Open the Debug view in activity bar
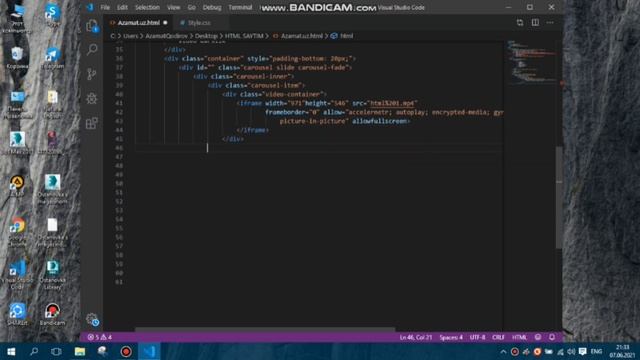The width and height of the screenshot is (640, 360). (x=92, y=98)
